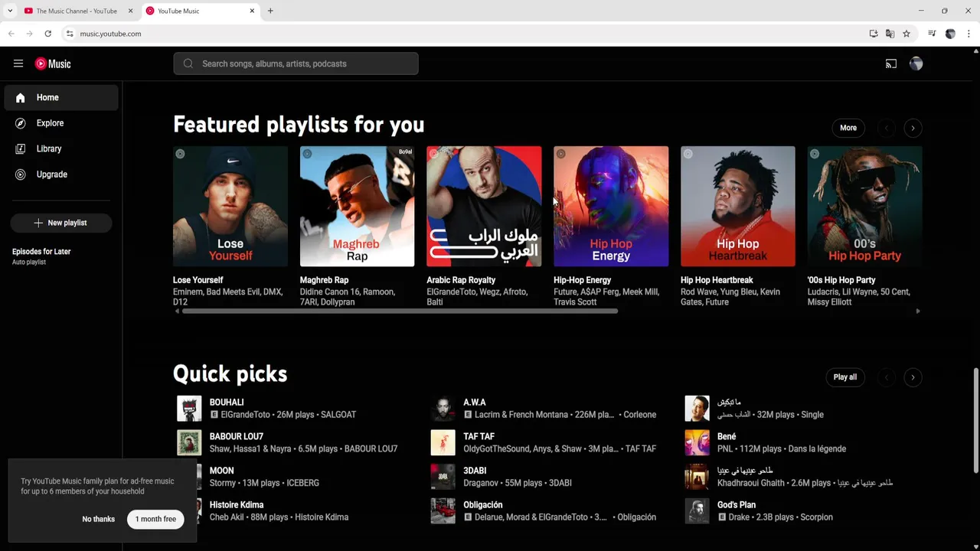The height and width of the screenshot is (551, 980).
Task: Click BOUHALI album art thumbnail
Action: (189, 409)
